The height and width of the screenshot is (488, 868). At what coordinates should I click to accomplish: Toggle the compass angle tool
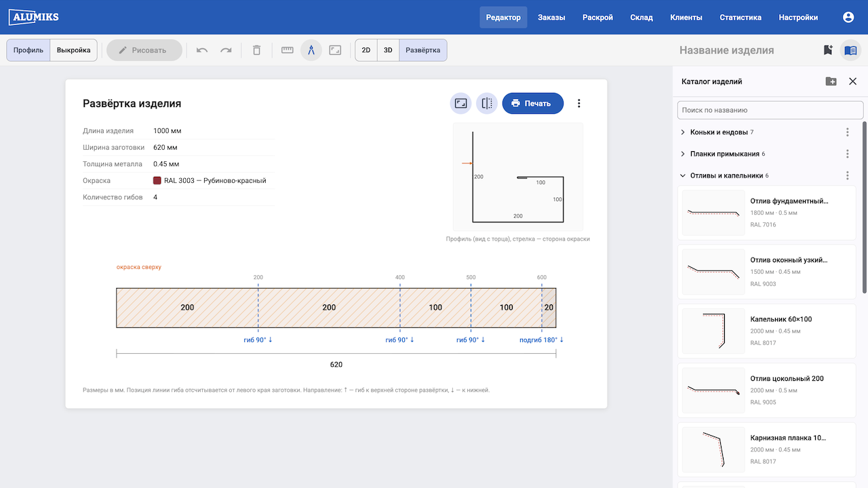(311, 50)
